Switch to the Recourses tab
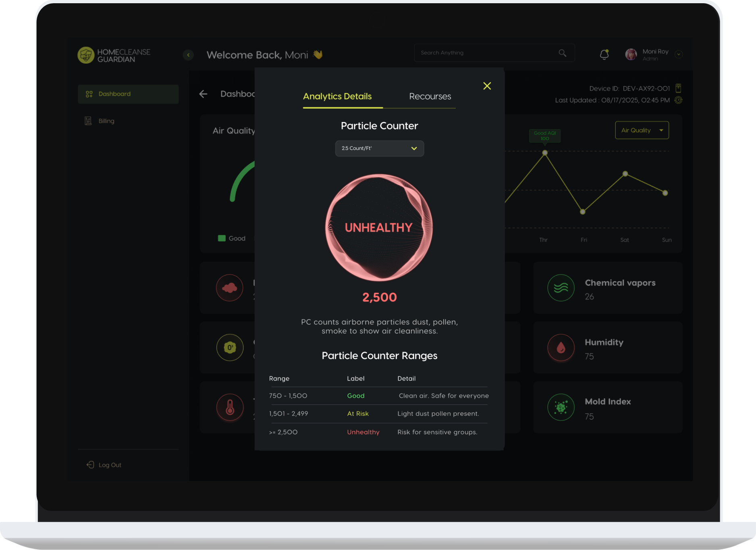This screenshot has width=756, height=550. (x=430, y=97)
